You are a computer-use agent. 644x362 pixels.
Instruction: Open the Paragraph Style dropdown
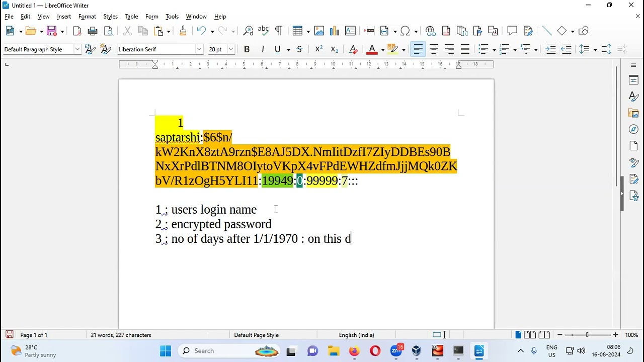tap(77, 49)
